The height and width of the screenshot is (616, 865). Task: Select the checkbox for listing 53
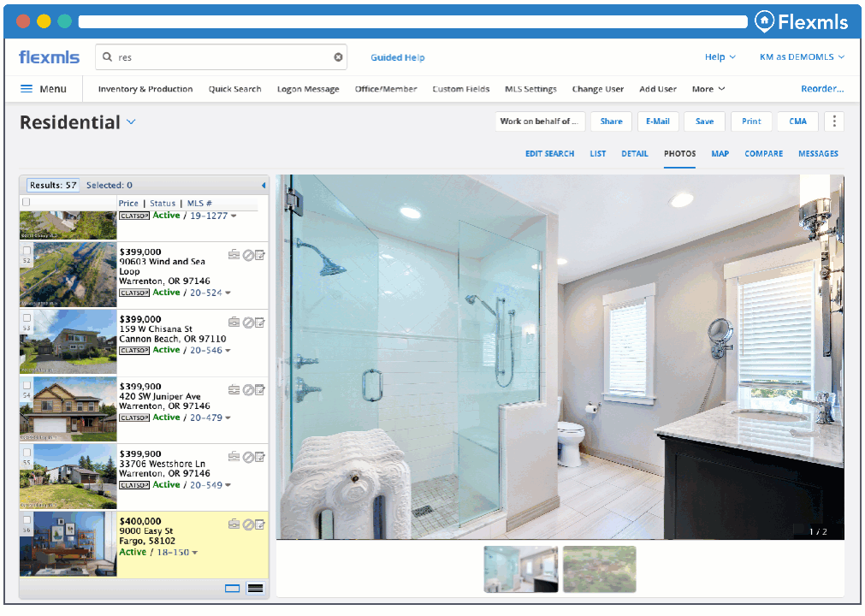(27, 317)
